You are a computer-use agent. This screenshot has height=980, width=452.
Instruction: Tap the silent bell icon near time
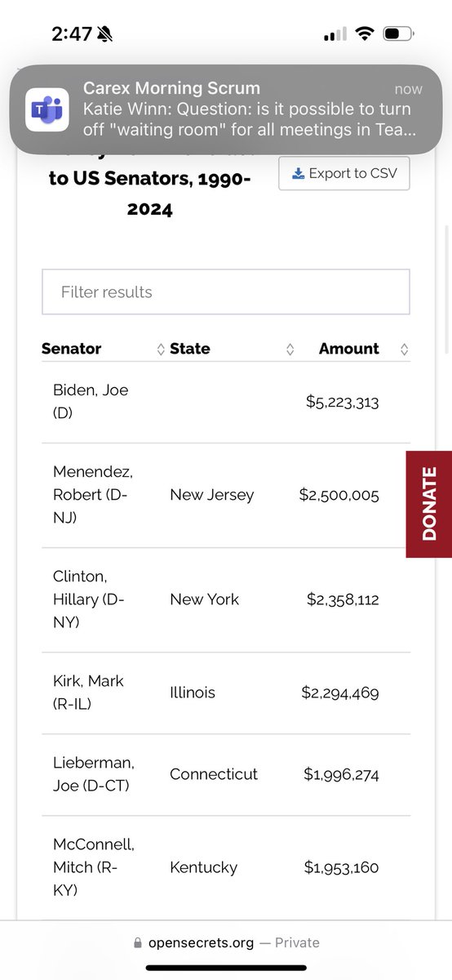pos(105,33)
